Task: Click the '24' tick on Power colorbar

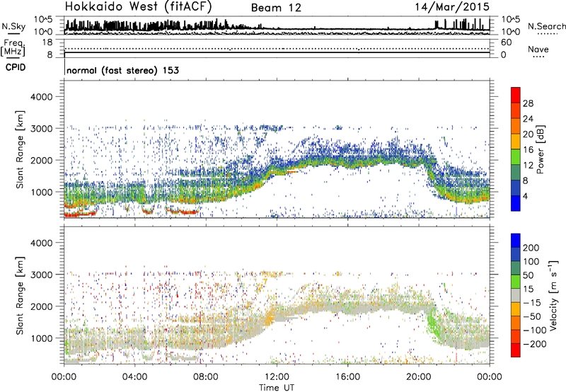Action: 528,119
